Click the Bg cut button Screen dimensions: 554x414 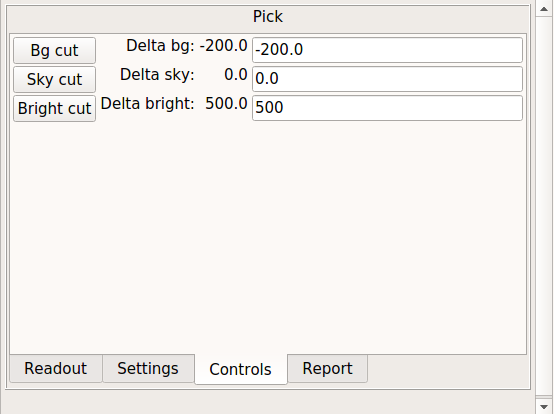(54, 51)
